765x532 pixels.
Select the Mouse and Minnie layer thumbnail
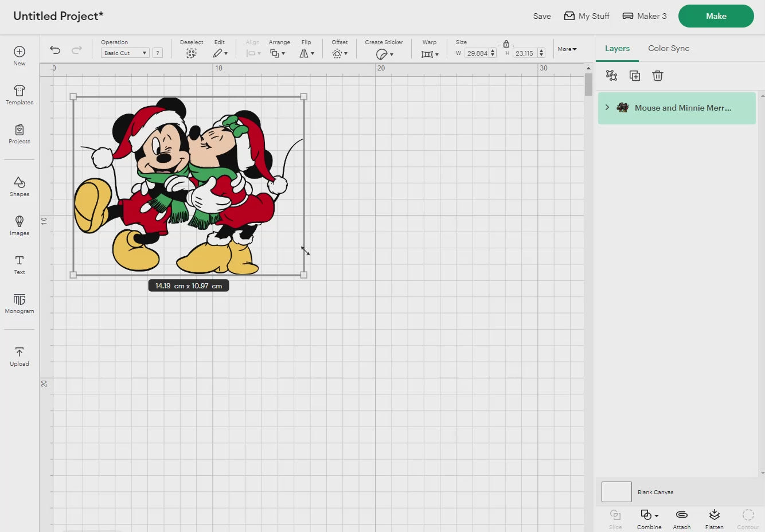click(622, 107)
